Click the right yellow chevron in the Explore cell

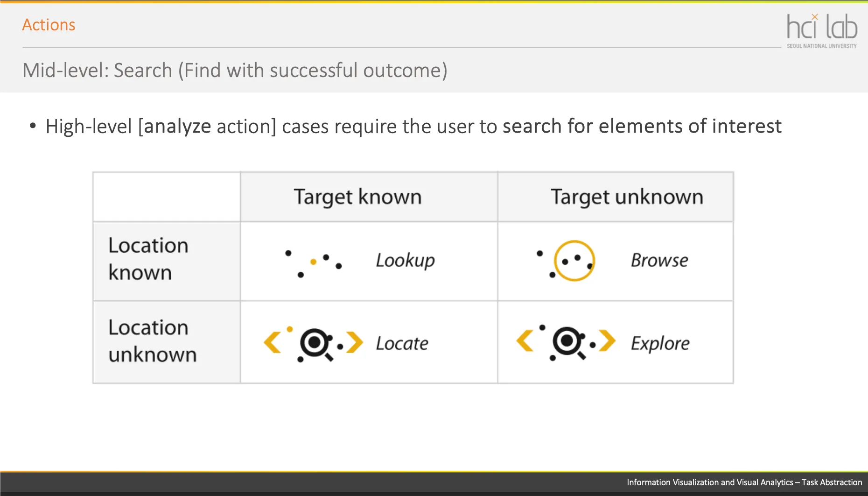pos(607,340)
